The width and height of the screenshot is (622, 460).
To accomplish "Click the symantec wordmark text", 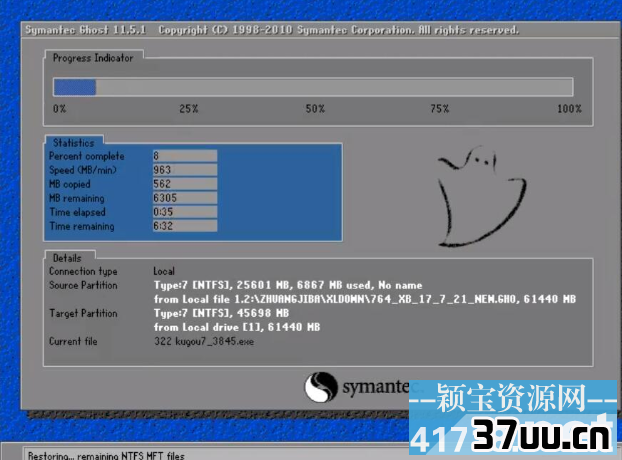I will [x=376, y=388].
